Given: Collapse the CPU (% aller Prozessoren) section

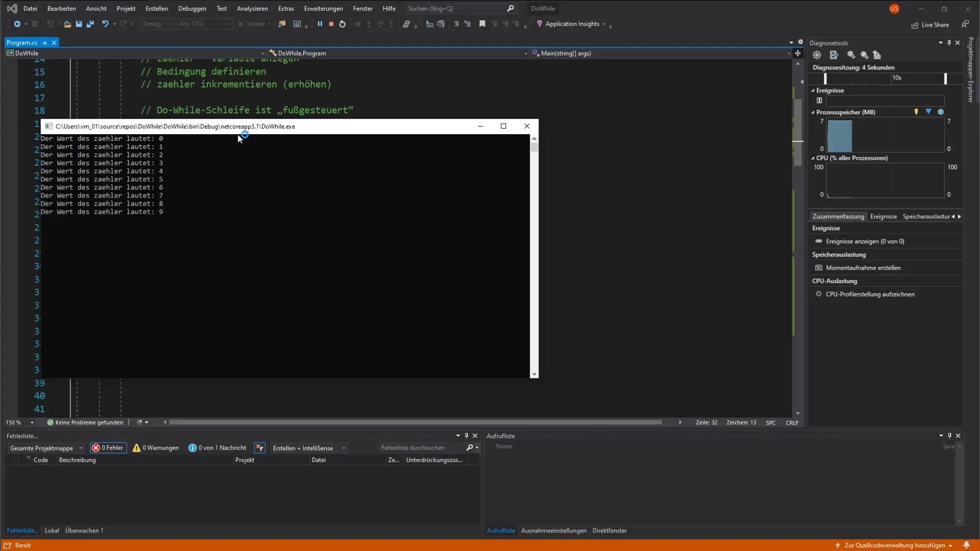Looking at the screenshot, I should 813,158.
